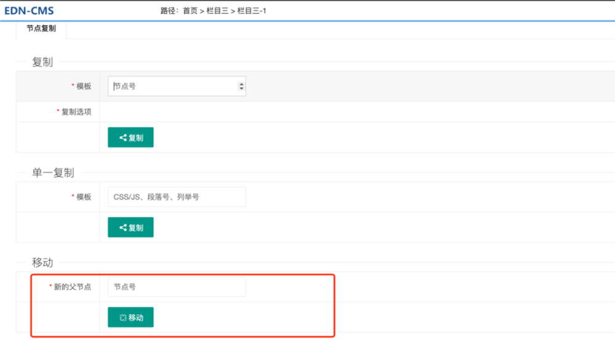This screenshot has width=615, height=364.
Task: Click the EDN-CMS logo
Action: [x=29, y=10]
